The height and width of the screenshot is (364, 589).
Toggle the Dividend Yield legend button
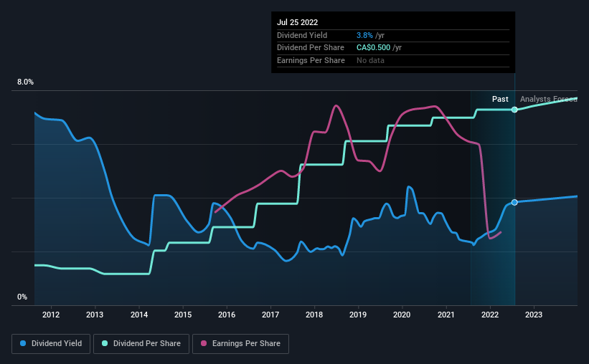click(x=51, y=344)
